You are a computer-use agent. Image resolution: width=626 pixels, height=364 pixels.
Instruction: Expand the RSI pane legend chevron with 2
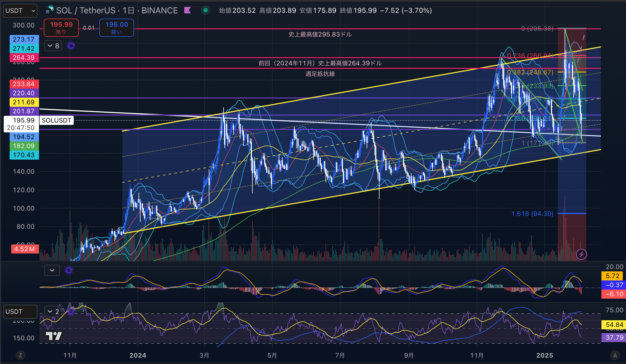click(53, 311)
